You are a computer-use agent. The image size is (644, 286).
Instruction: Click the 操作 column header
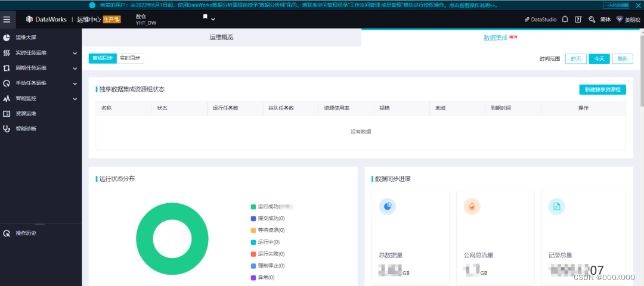click(584, 108)
